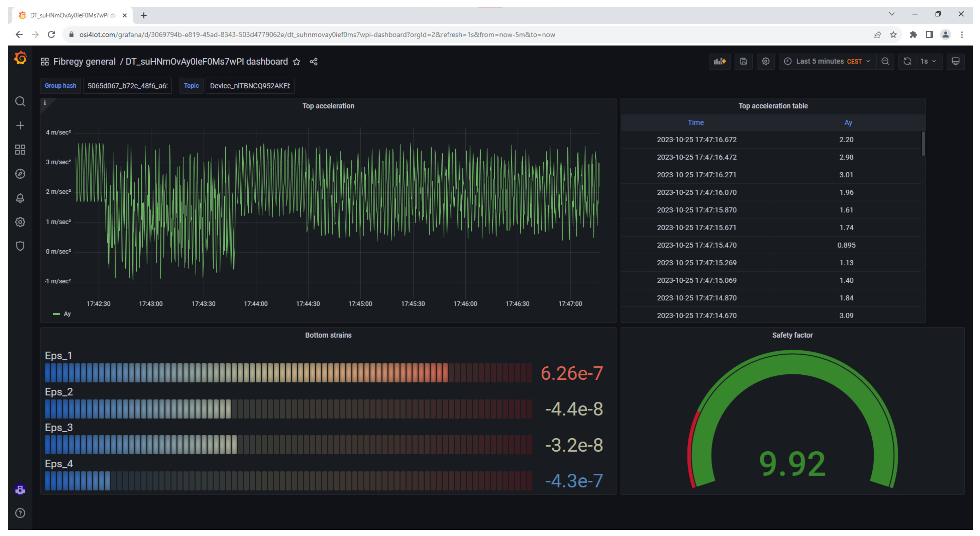980x536 pixels.
Task: Click the Add panel icon
Action: (719, 61)
